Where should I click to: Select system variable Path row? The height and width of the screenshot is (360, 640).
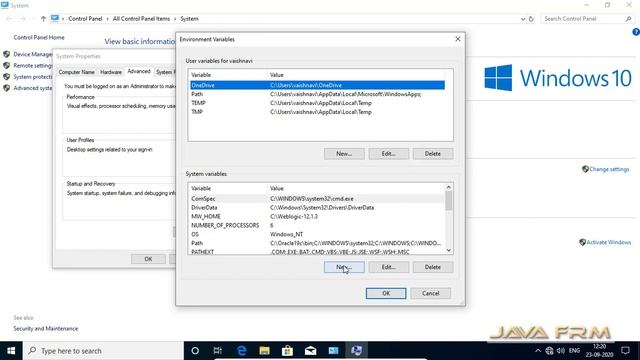pos(317,243)
